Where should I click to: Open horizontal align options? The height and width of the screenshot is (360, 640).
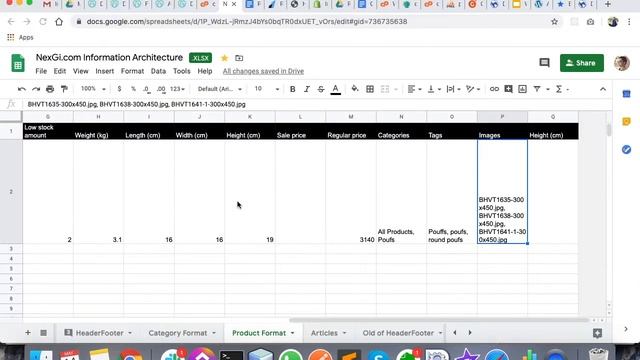point(414,89)
